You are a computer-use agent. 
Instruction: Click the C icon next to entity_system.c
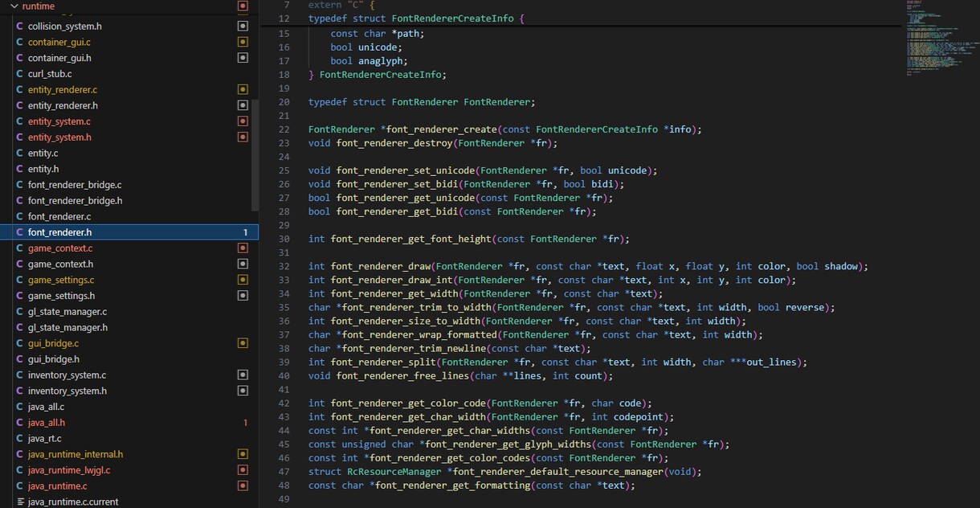click(x=20, y=121)
